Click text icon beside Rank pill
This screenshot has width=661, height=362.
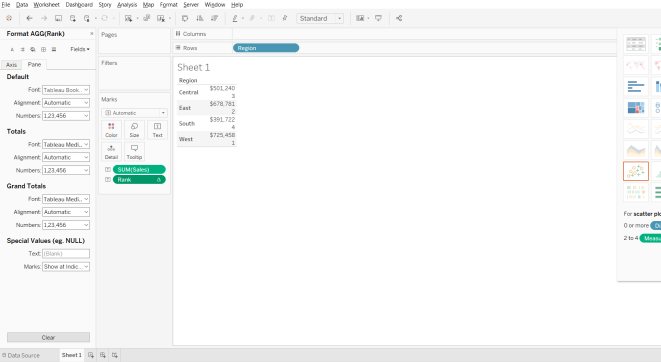click(x=108, y=180)
